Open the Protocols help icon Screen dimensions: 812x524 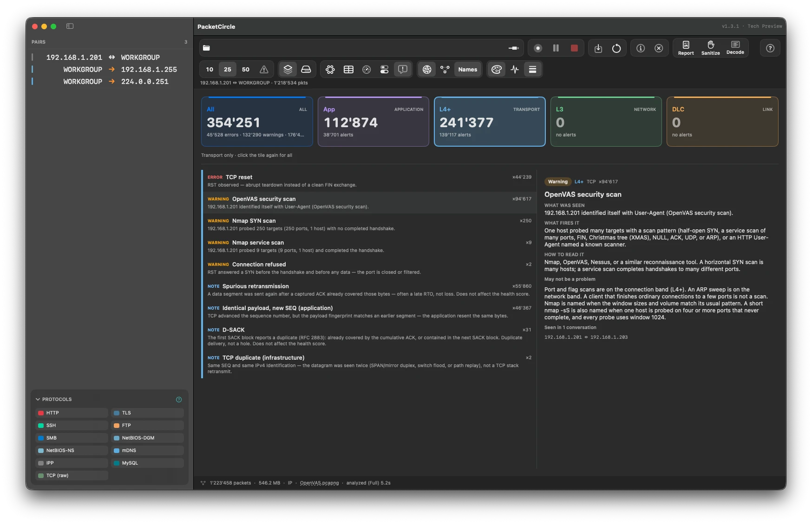pyautogui.click(x=179, y=400)
